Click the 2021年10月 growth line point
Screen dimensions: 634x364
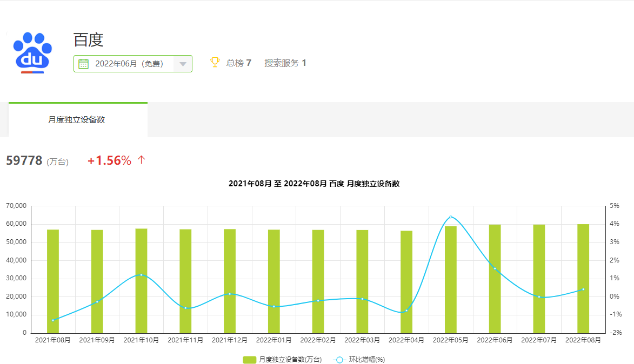141,275
